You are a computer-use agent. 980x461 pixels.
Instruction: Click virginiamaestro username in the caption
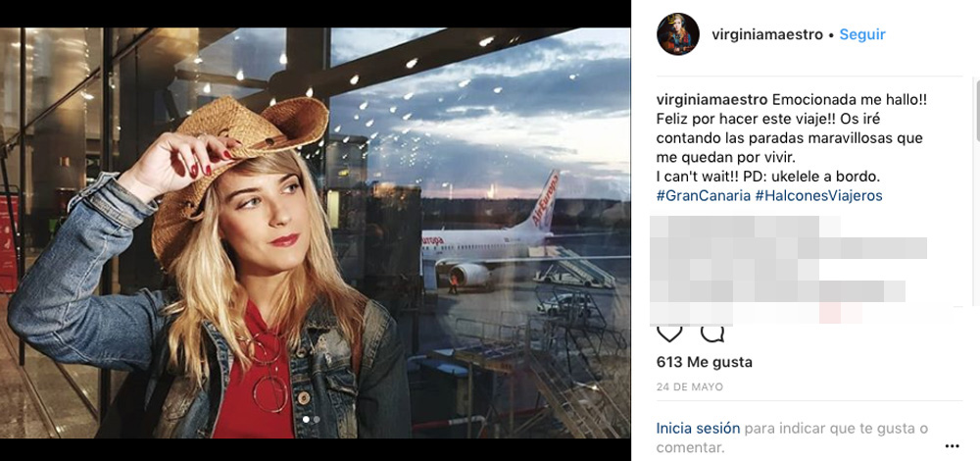[x=711, y=99]
